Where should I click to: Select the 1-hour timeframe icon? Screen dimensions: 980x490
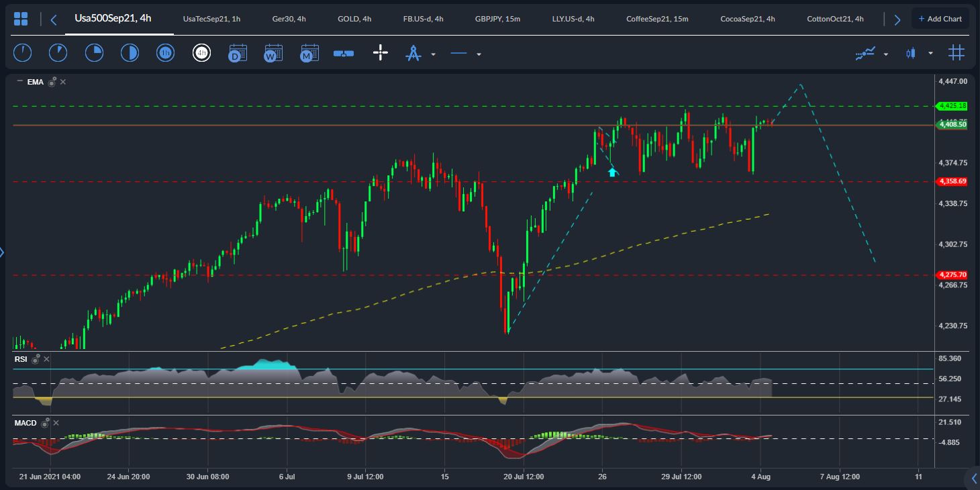[x=165, y=53]
